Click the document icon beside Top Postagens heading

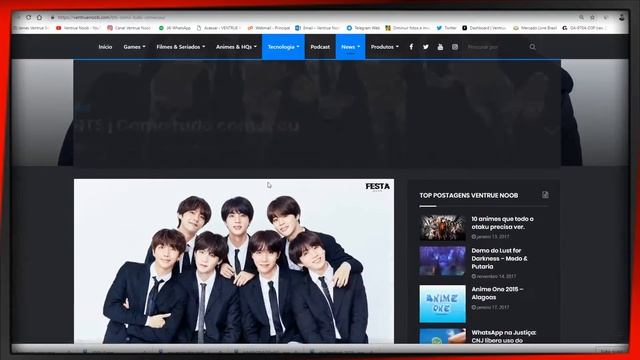545,195
